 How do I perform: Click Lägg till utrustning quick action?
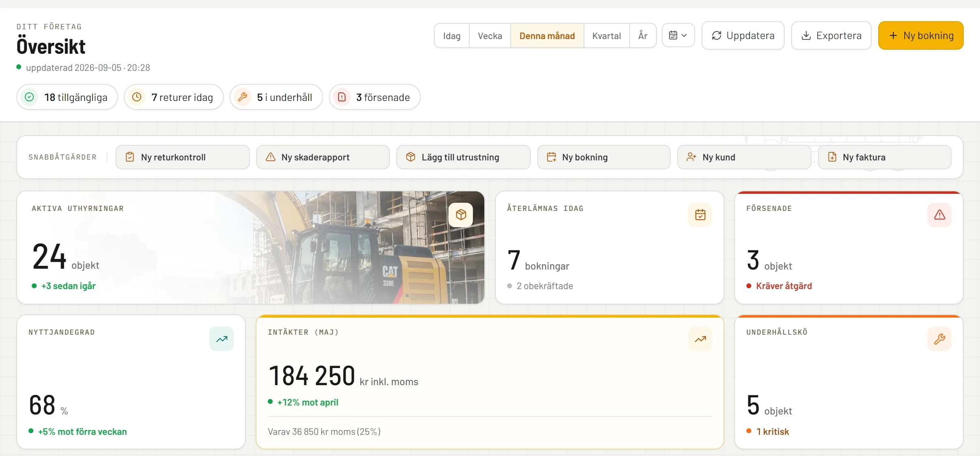(x=463, y=157)
